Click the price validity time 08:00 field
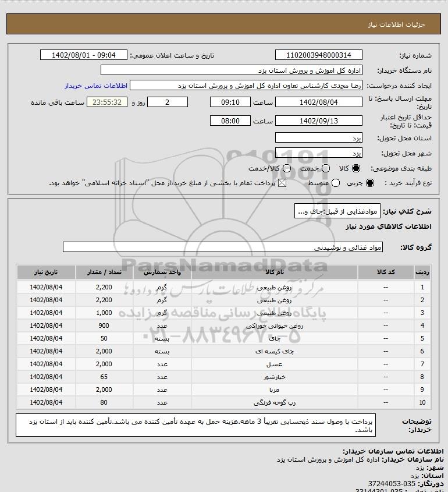Screen dimensions: 448x492 [230, 121]
